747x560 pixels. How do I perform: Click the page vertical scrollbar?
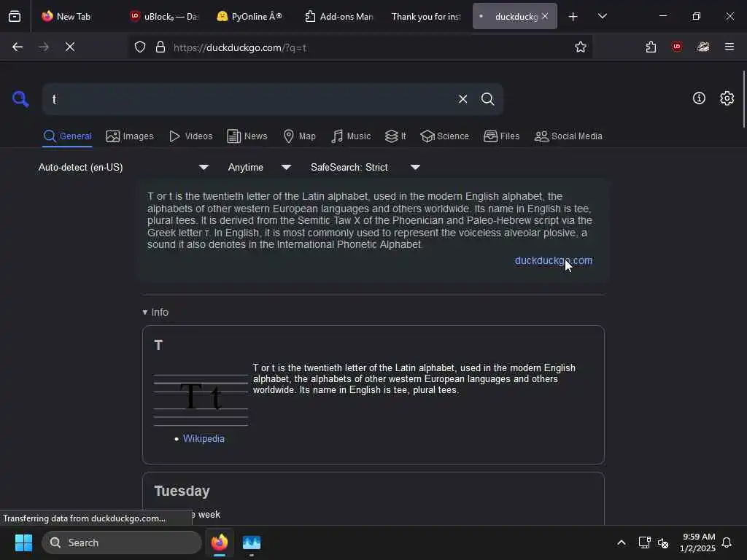pos(743,99)
